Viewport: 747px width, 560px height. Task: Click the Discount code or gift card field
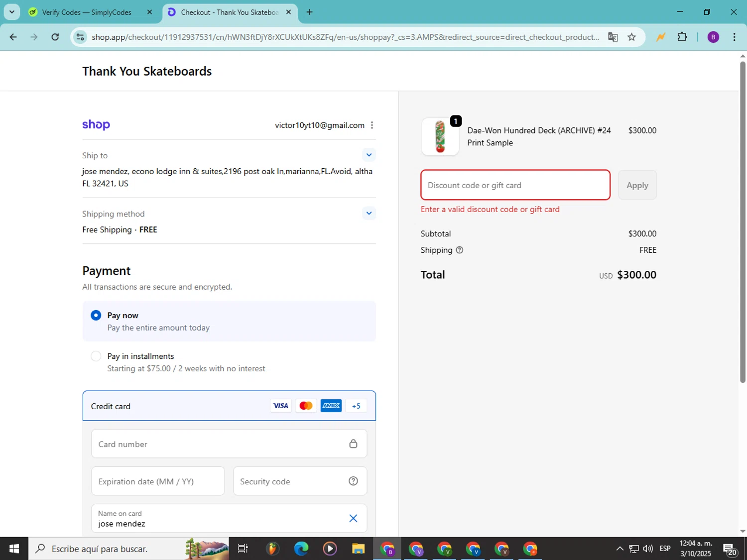(x=515, y=185)
